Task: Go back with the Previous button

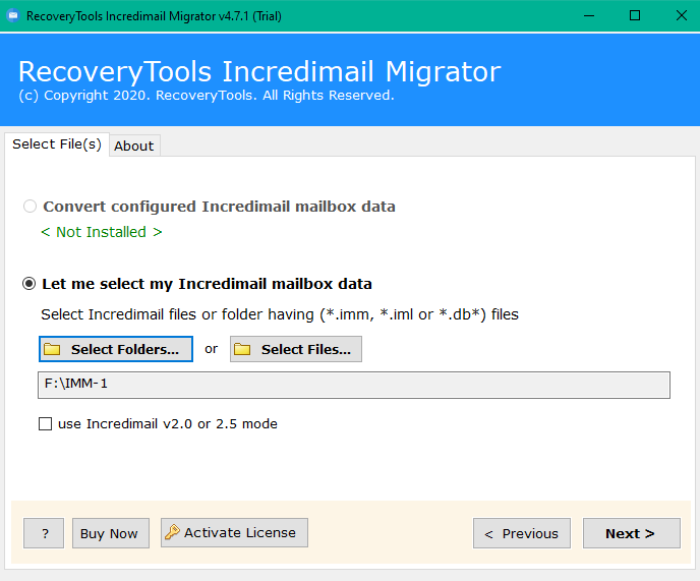Action: coord(522,533)
